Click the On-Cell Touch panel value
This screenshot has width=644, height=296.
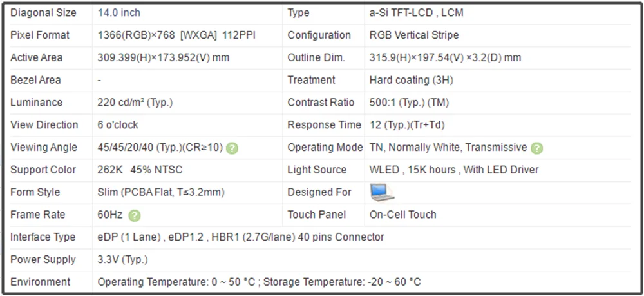pyautogui.click(x=403, y=215)
